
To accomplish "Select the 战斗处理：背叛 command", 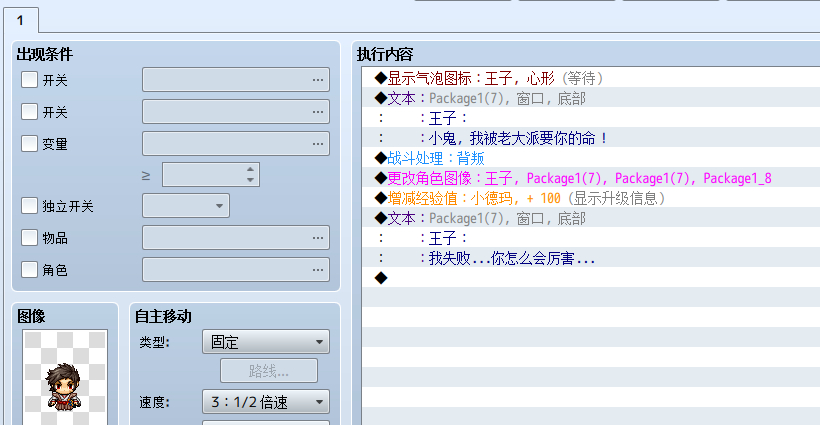I will (x=591, y=158).
